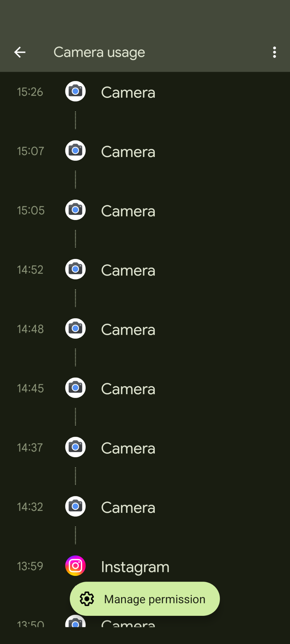
Task: Open the Instagram usage entry label
Action: click(135, 567)
